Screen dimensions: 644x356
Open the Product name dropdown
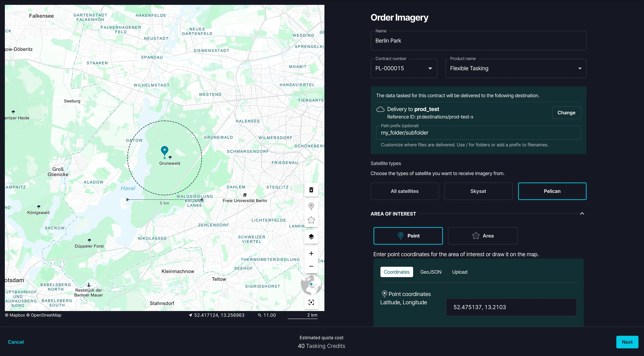(x=516, y=68)
